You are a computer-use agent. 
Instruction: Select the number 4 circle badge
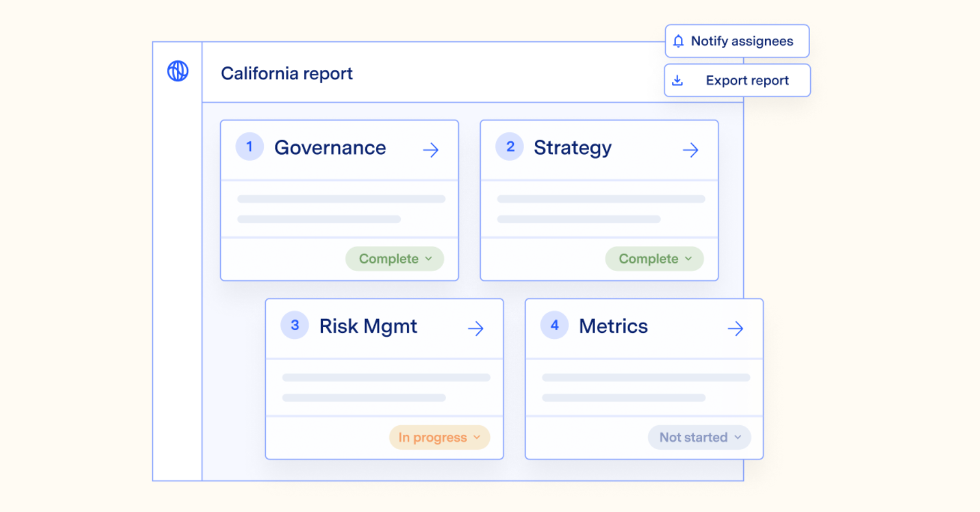554,325
